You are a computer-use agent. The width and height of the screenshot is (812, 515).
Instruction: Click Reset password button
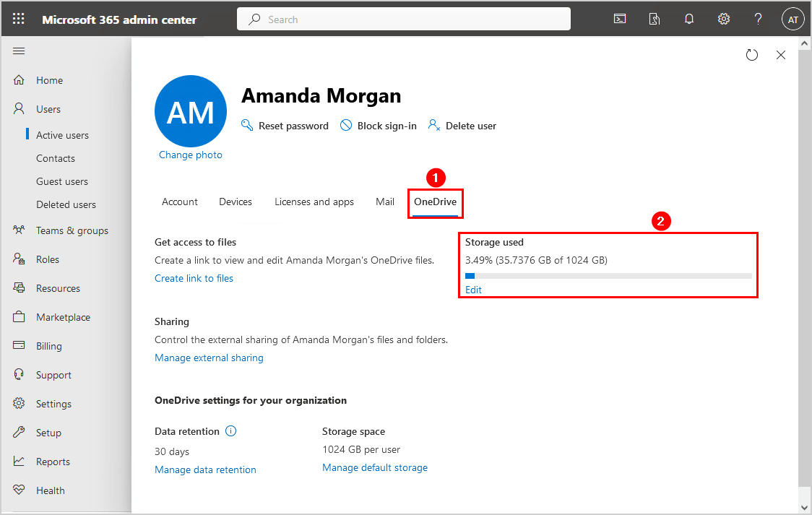click(x=285, y=126)
